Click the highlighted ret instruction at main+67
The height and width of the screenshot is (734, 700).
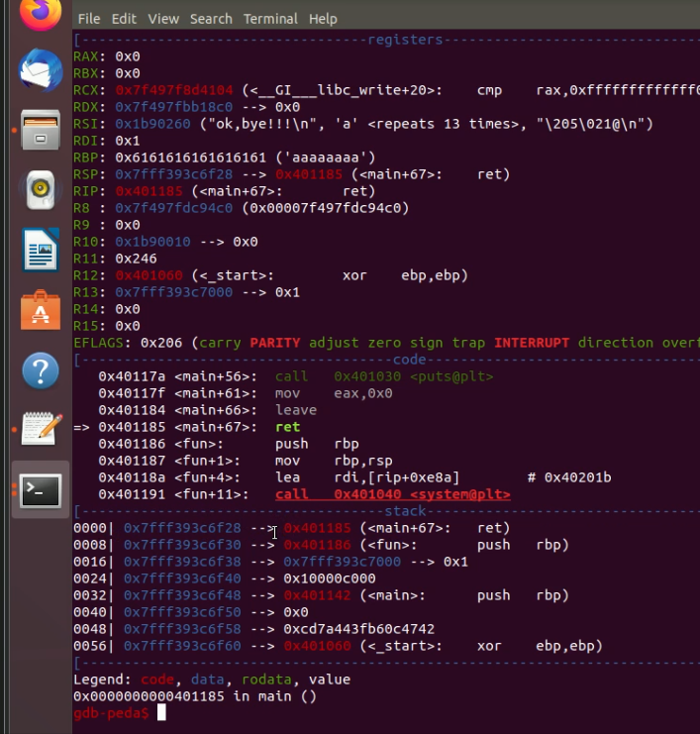click(x=287, y=427)
